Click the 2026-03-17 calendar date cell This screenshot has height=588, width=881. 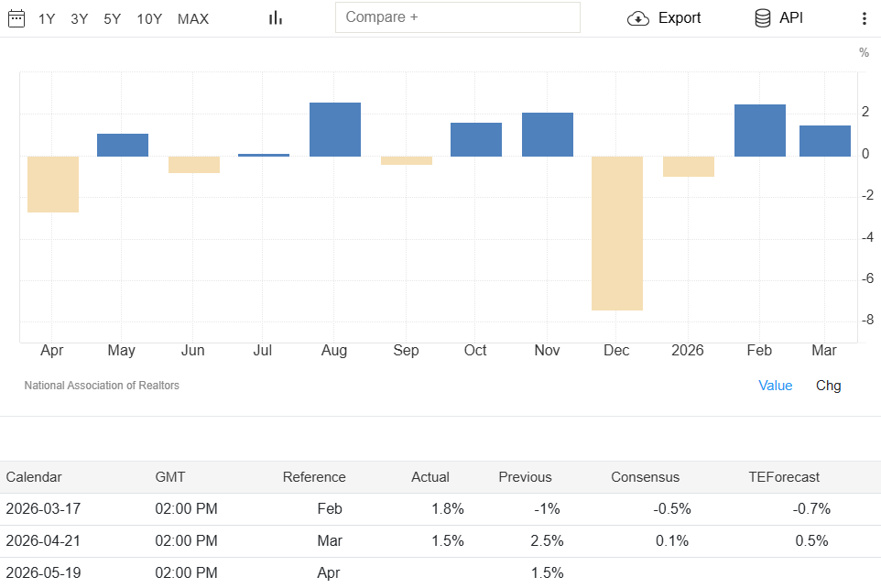click(43, 509)
